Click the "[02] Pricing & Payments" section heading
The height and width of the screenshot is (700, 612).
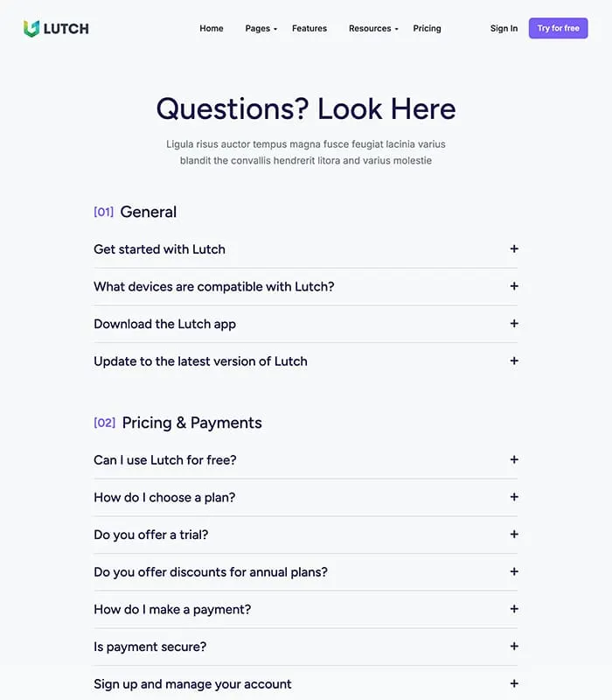click(177, 423)
